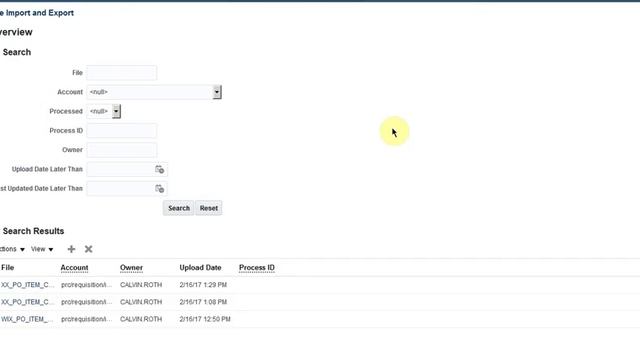Sort by the Process ID column header

(257, 268)
